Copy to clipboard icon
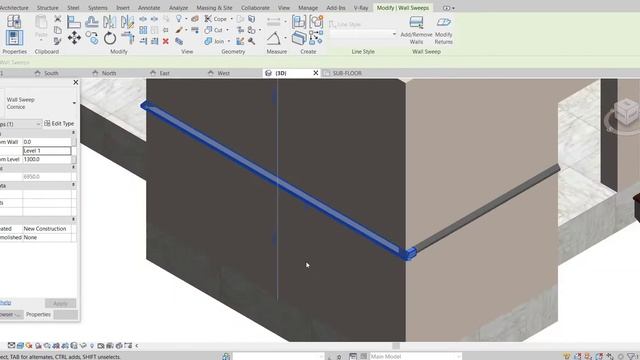This screenshot has height=360, width=640. [58, 30]
